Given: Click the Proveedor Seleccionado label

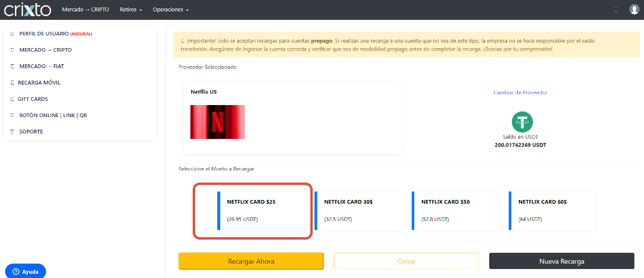Looking at the screenshot, I should (208, 67).
